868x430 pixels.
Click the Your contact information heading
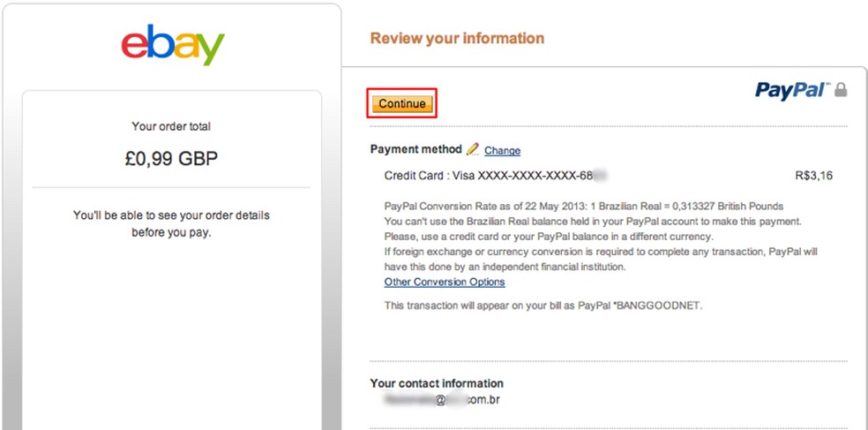(x=437, y=384)
